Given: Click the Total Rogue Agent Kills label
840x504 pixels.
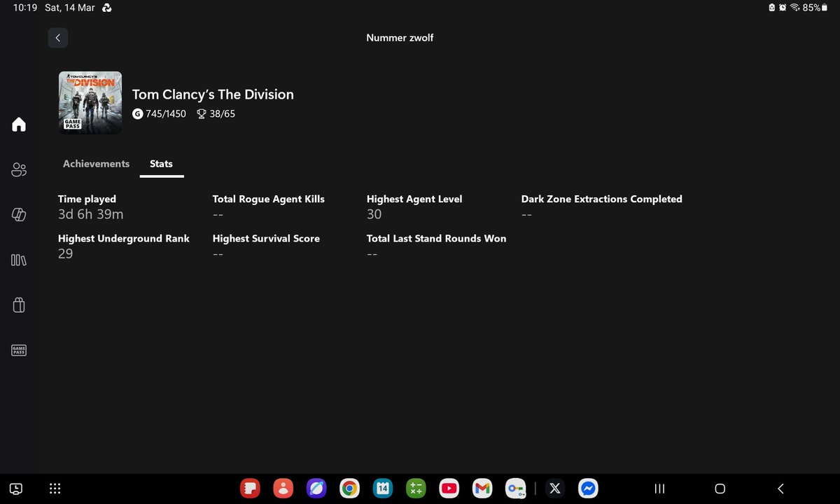Looking at the screenshot, I should pyautogui.click(x=269, y=199).
